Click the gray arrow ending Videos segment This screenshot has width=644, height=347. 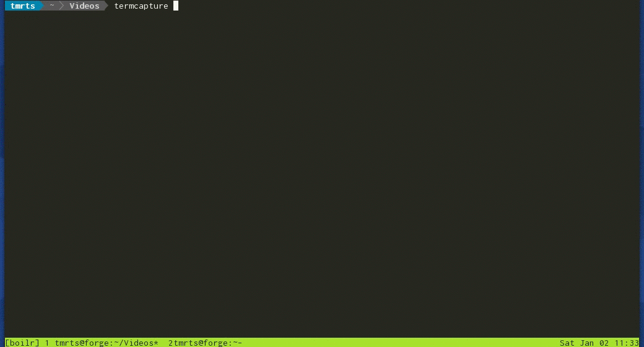tap(105, 6)
